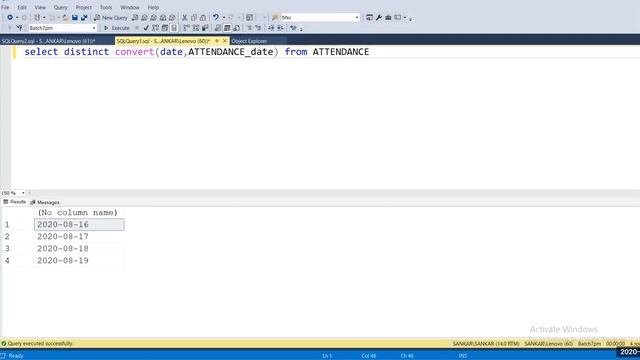640x360 pixels.
Task: Switch to SQLQuery2.sql tab
Action: tap(48, 41)
